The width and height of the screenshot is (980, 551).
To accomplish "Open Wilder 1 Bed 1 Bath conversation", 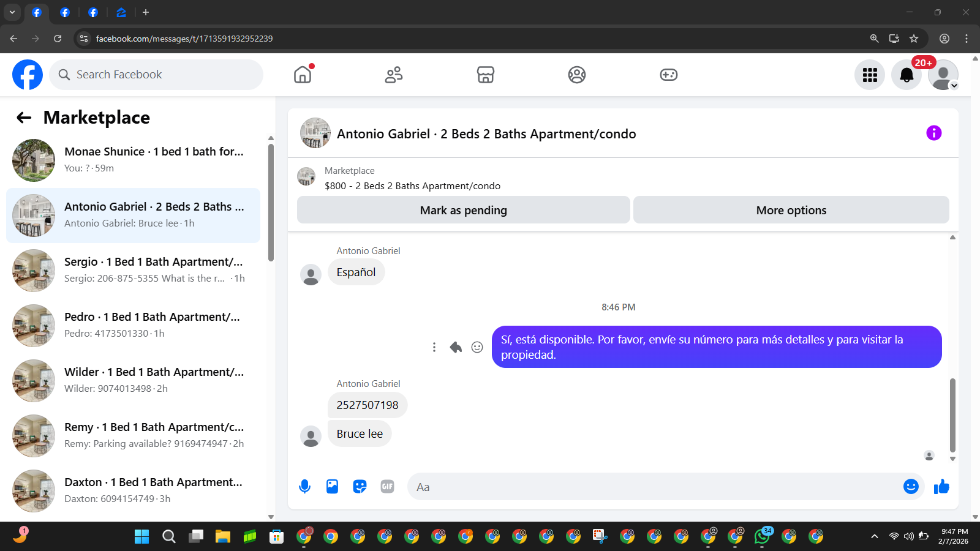I will pyautogui.click(x=133, y=381).
